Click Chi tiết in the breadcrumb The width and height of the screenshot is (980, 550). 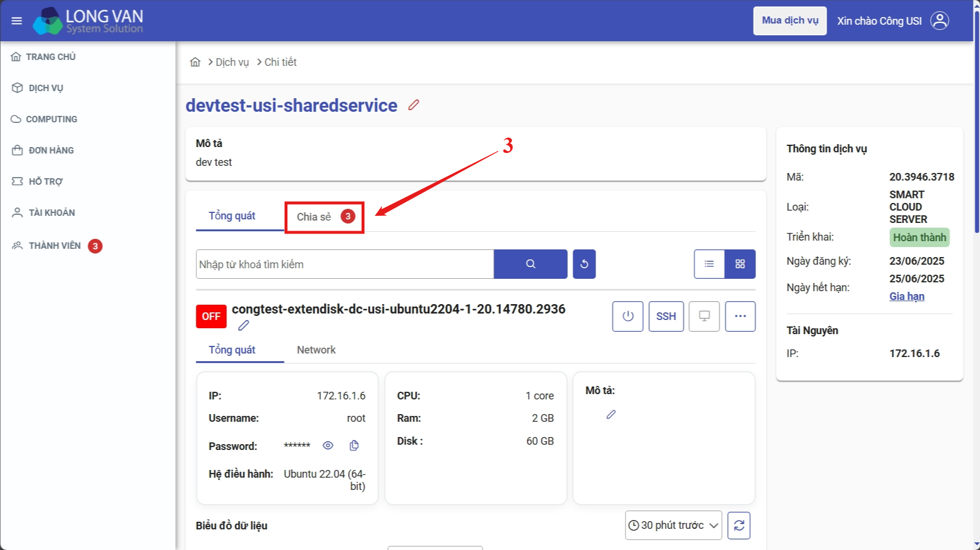[x=280, y=62]
